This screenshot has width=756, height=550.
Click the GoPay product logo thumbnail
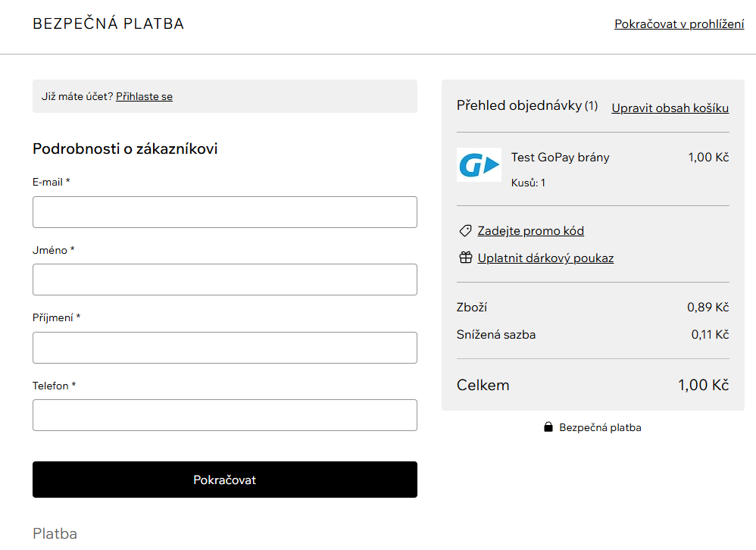click(479, 165)
